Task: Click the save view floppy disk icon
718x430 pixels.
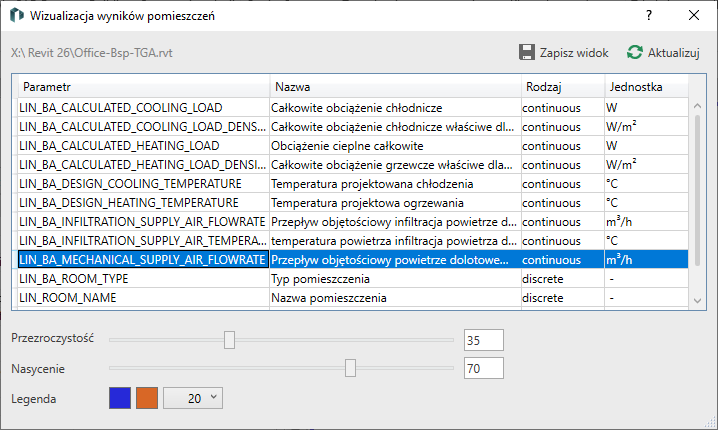Action: pyautogui.click(x=527, y=52)
